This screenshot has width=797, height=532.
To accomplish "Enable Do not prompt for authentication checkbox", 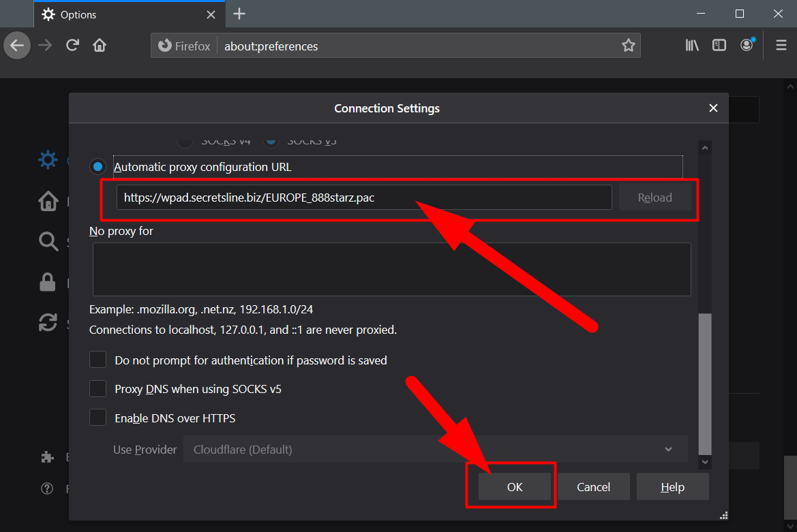I will [98, 360].
